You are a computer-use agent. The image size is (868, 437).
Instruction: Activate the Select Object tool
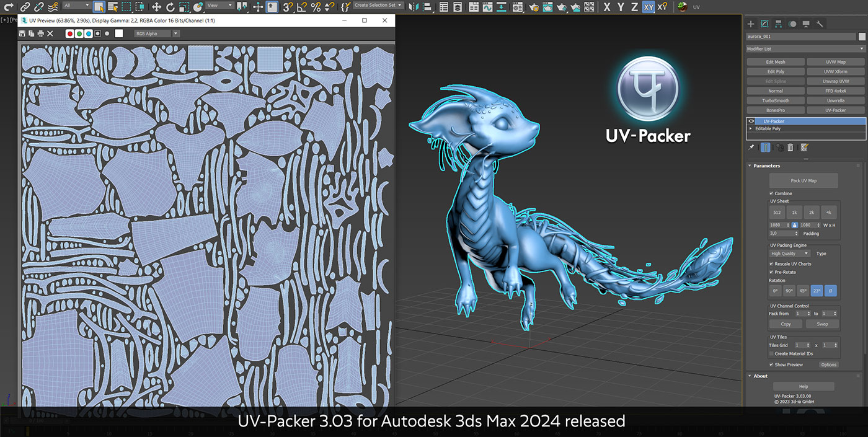[99, 7]
